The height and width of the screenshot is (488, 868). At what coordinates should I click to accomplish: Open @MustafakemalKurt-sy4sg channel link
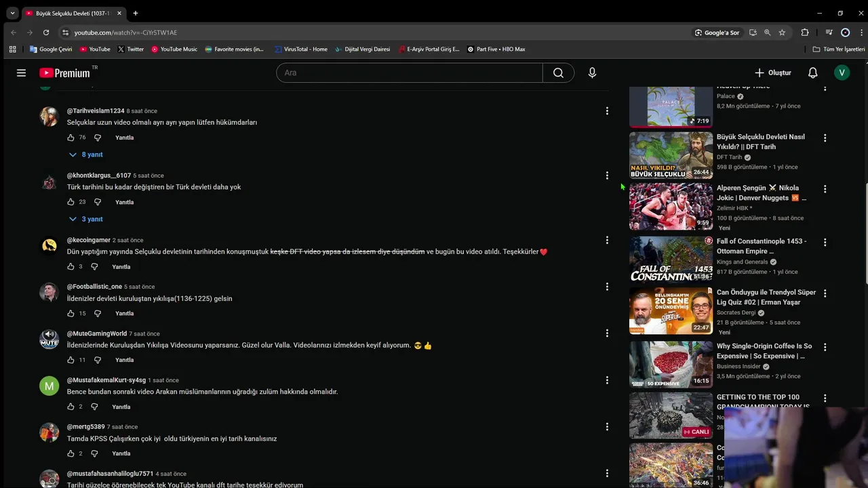click(x=106, y=380)
